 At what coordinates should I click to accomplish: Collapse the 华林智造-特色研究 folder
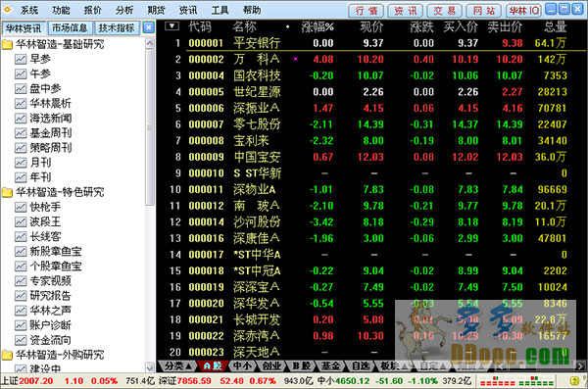coord(7,192)
